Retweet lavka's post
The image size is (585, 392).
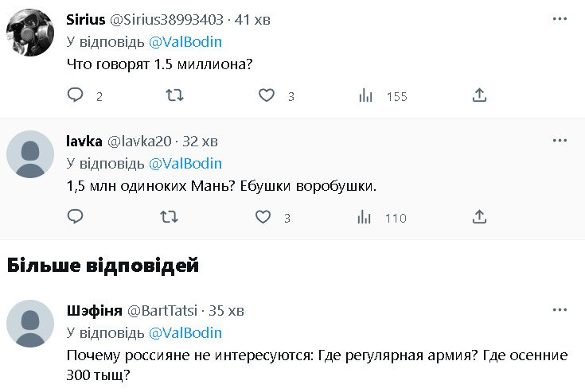[170, 217]
